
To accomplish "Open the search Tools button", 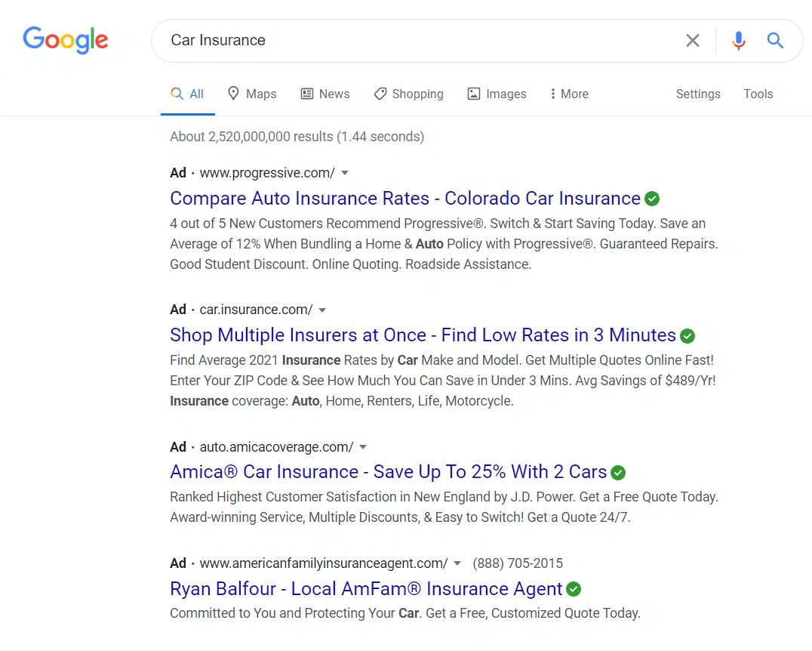I will [758, 94].
